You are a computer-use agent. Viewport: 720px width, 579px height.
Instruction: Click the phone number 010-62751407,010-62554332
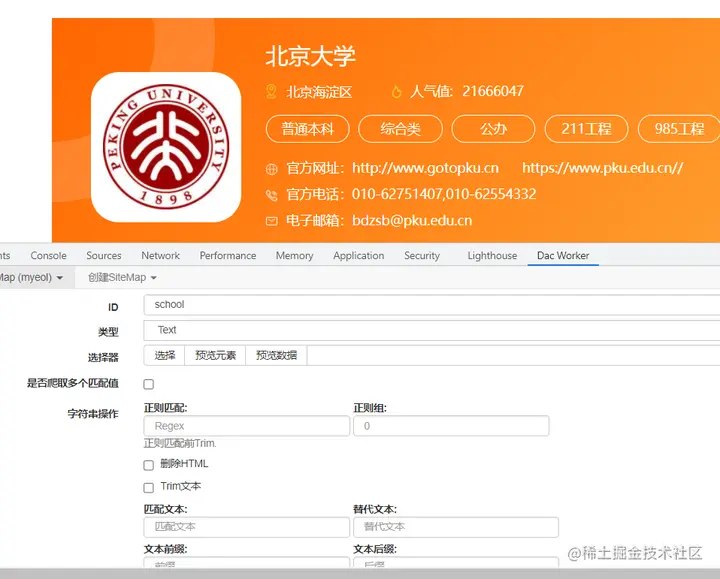click(444, 194)
